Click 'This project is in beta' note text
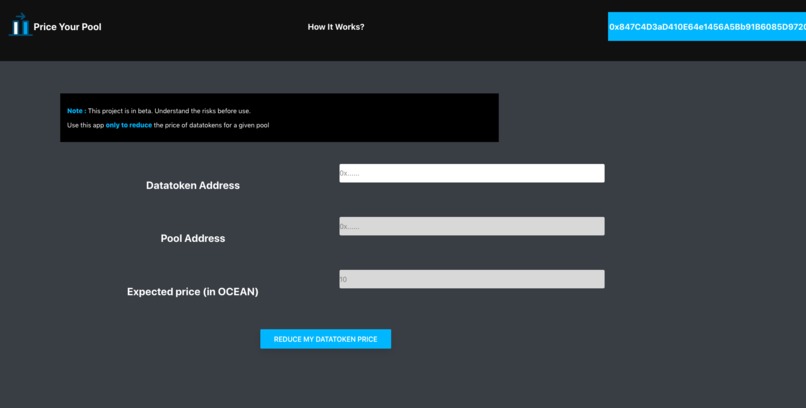This screenshot has width=806, height=408. click(x=169, y=110)
